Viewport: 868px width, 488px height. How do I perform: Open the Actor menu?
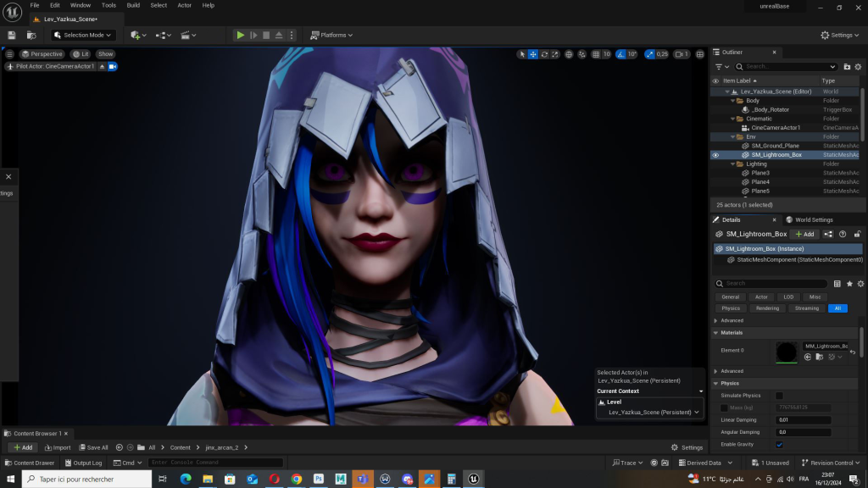[184, 6]
